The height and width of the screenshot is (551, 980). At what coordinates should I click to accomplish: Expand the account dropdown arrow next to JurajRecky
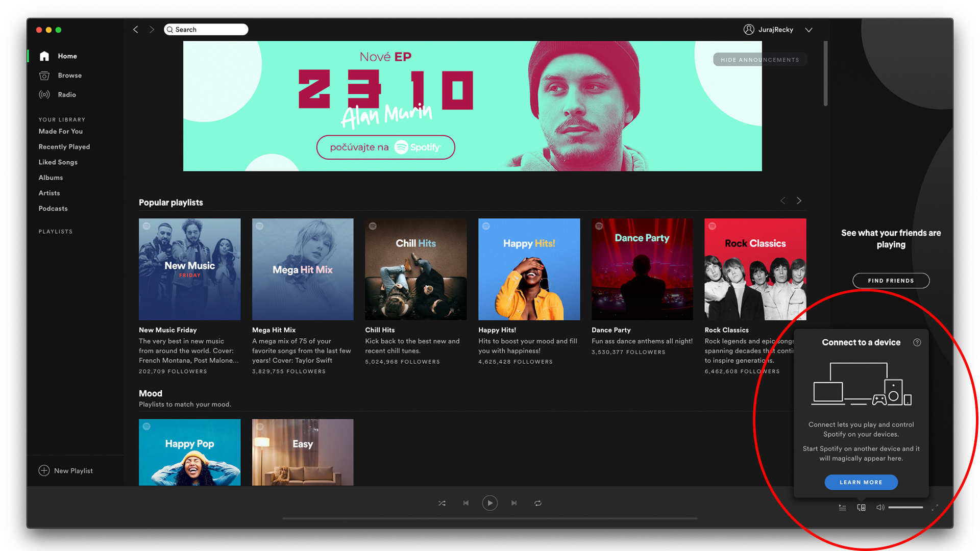coord(808,30)
